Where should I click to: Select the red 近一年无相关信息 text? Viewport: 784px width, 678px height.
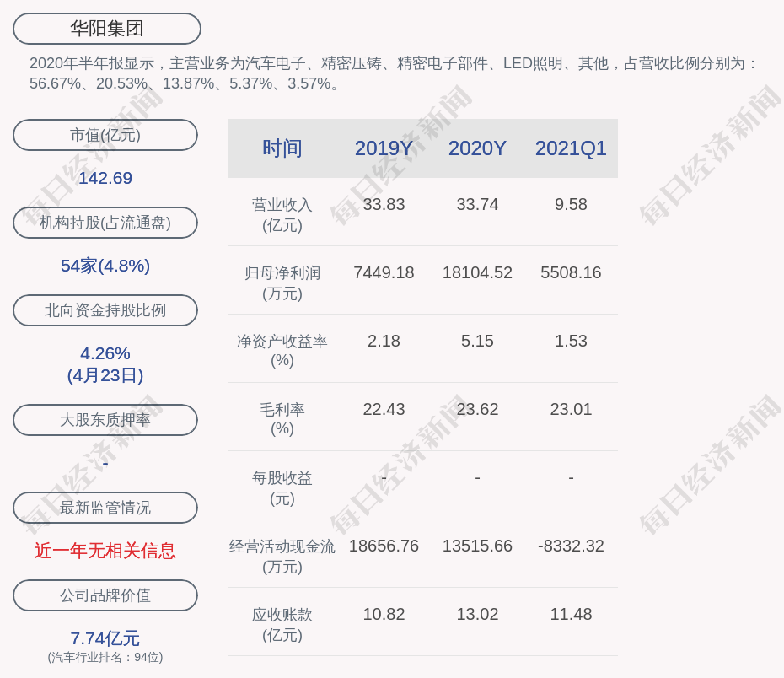point(105,551)
